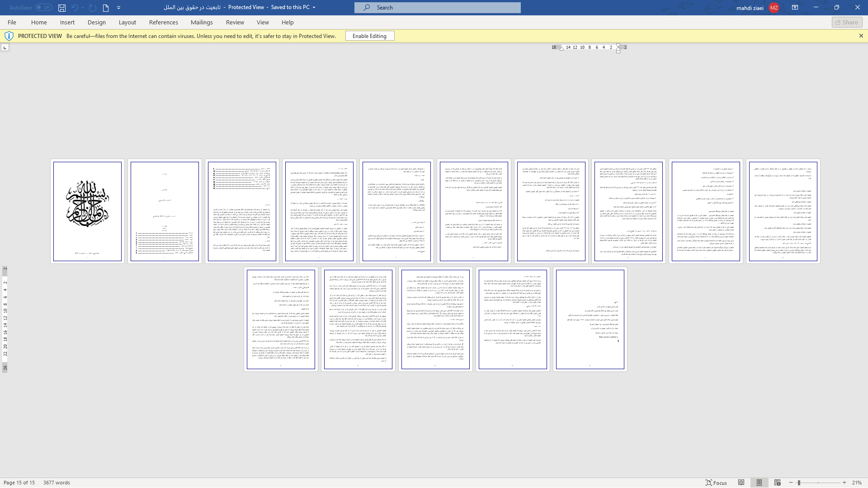Open the Mailings ribbon tab
The image size is (868, 488).
[x=202, y=22]
